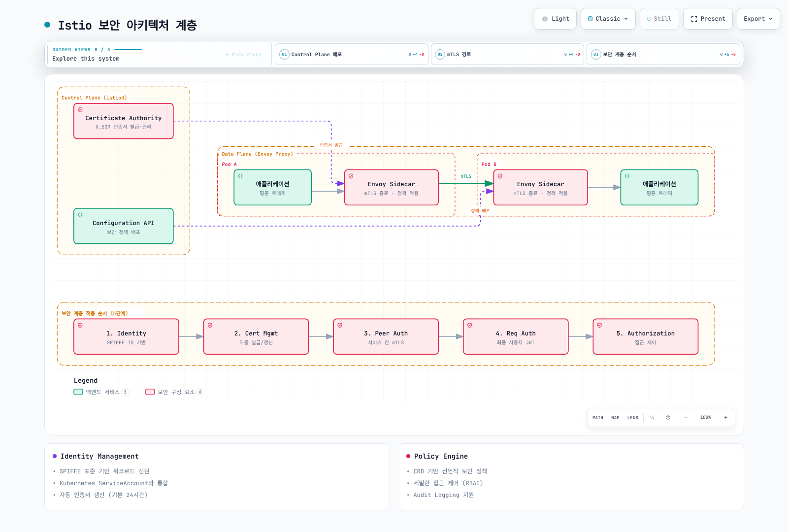Toggle LENS mode in canvas toolbar
Screen dimensions: 788x532
(x=633, y=418)
